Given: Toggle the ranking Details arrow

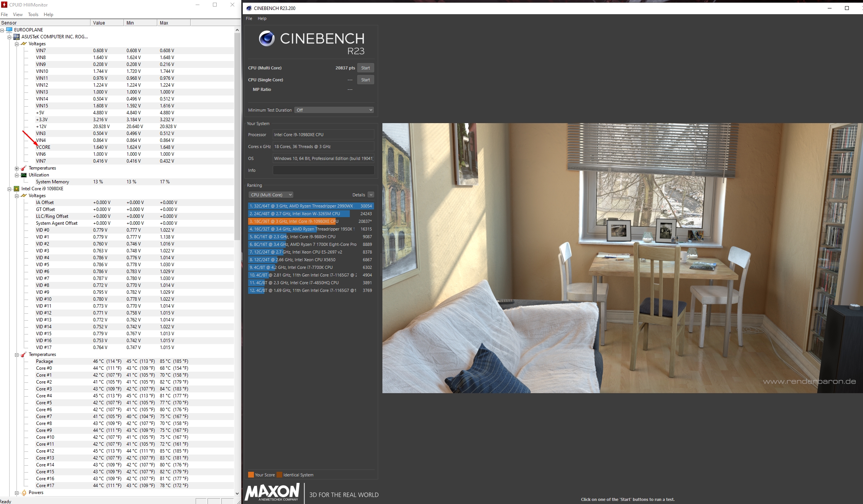Looking at the screenshot, I should (371, 195).
